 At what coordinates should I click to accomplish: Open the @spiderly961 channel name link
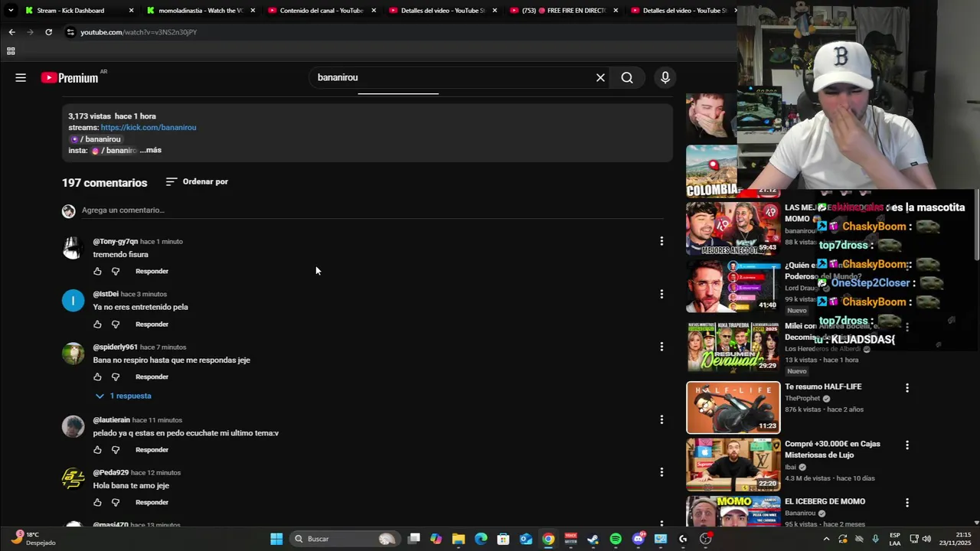point(115,347)
